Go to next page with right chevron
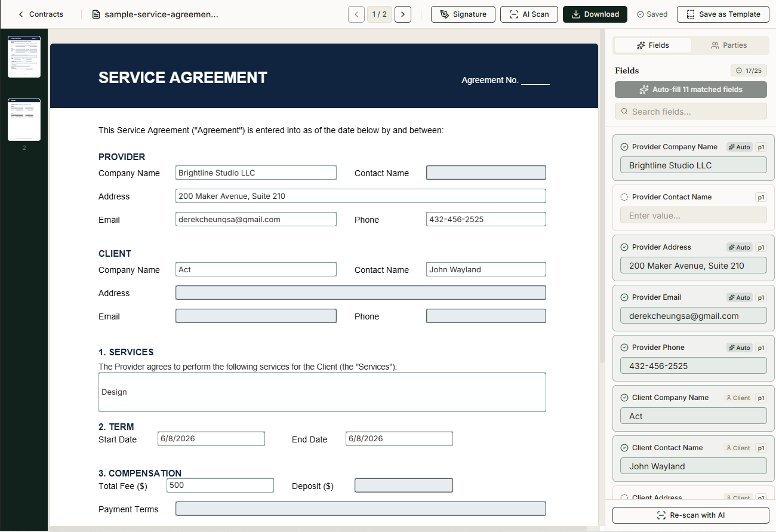The image size is (776, 532). (x=403, y=14)
